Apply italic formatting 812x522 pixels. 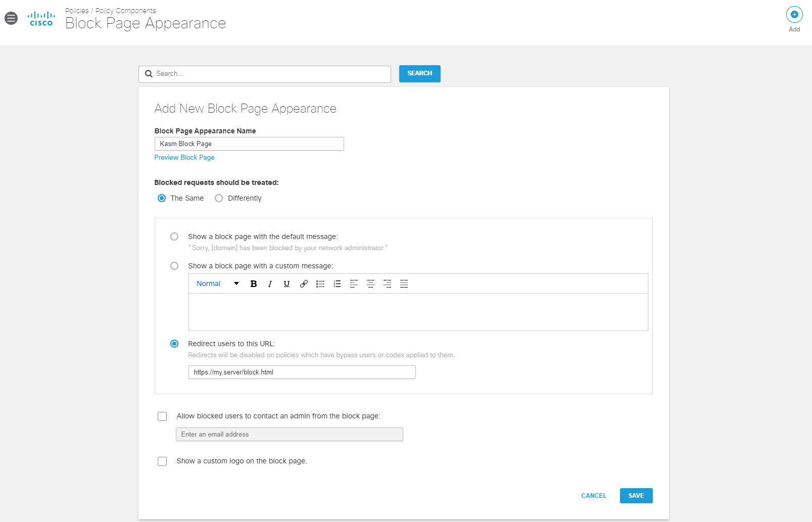(270, 283)
